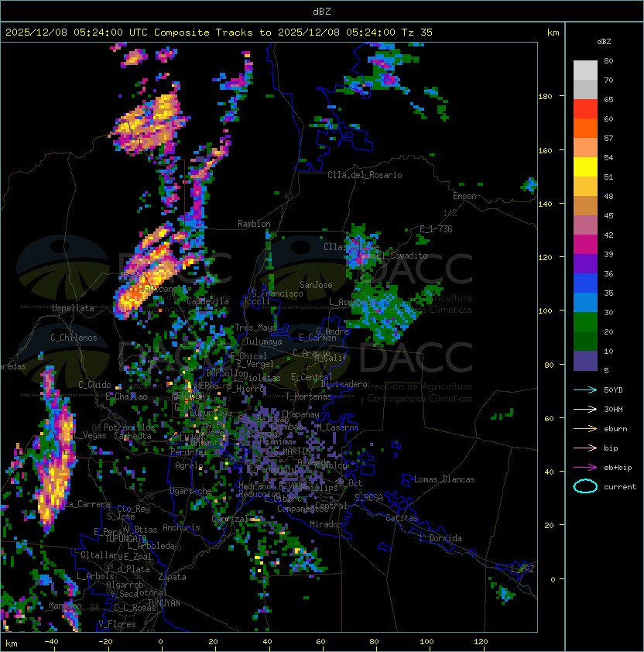The image size is (644, 652).
Task: Click the 'Encon' place label
Action: 464,196
